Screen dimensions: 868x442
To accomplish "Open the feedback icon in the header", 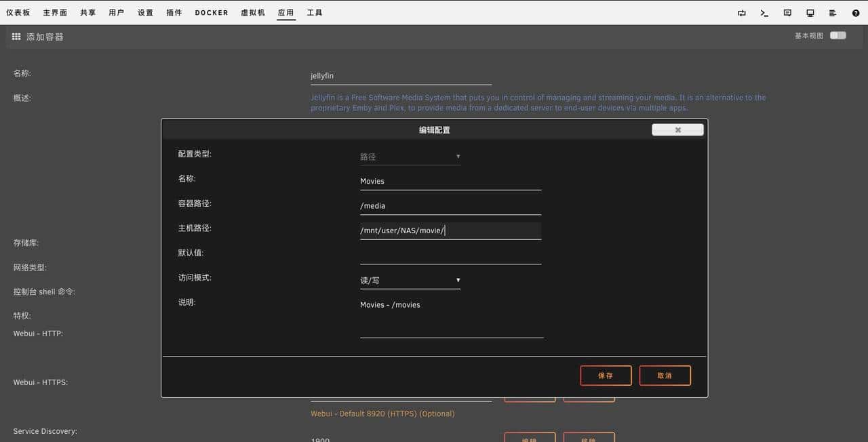I will pyautogui.click(x=787, y=12).
